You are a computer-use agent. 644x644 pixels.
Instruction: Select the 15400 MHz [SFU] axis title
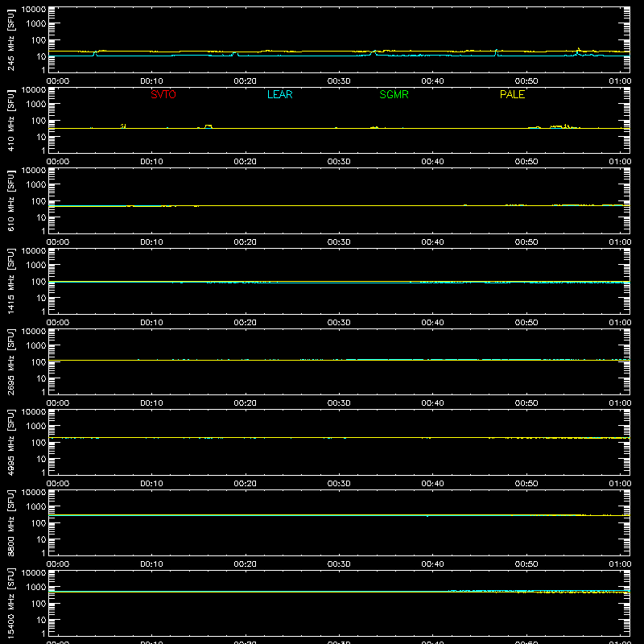point(10,603)
